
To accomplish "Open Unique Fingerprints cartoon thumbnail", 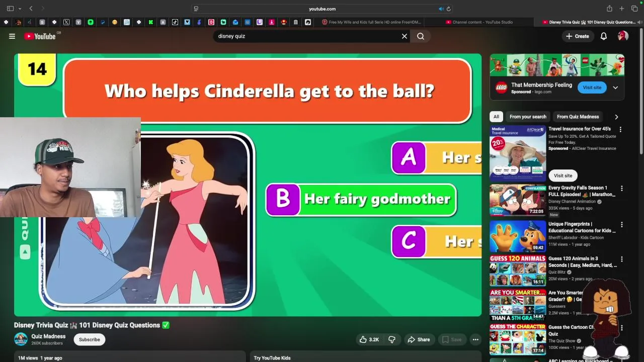I will point(518,236).
